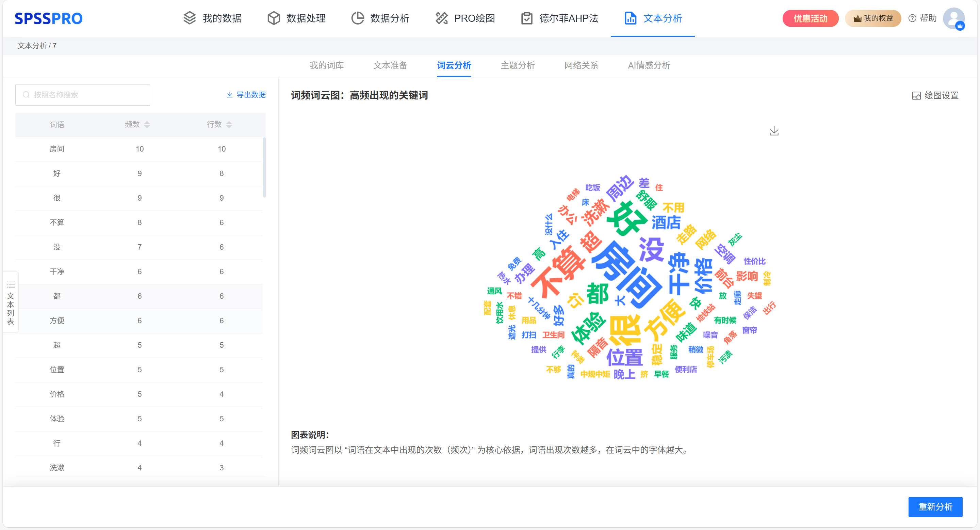
Task: Click the 按照名称搜索 search field
Action: tap(83, 95)
